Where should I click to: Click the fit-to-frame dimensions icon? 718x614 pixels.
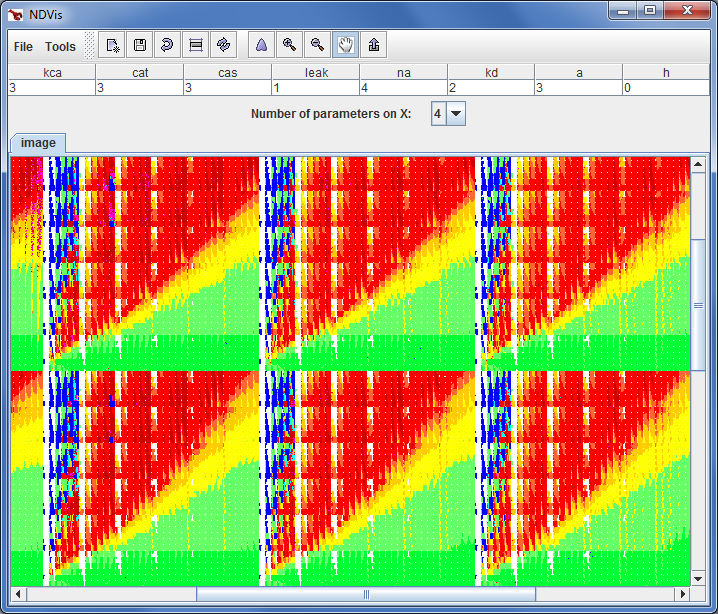pyautogui.click(x=196, y=45)
